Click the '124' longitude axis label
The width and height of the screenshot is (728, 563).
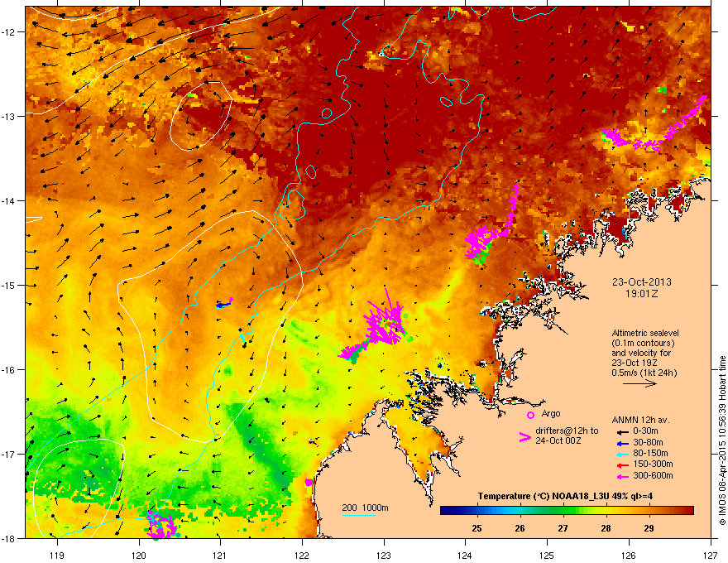click(465, 555)
